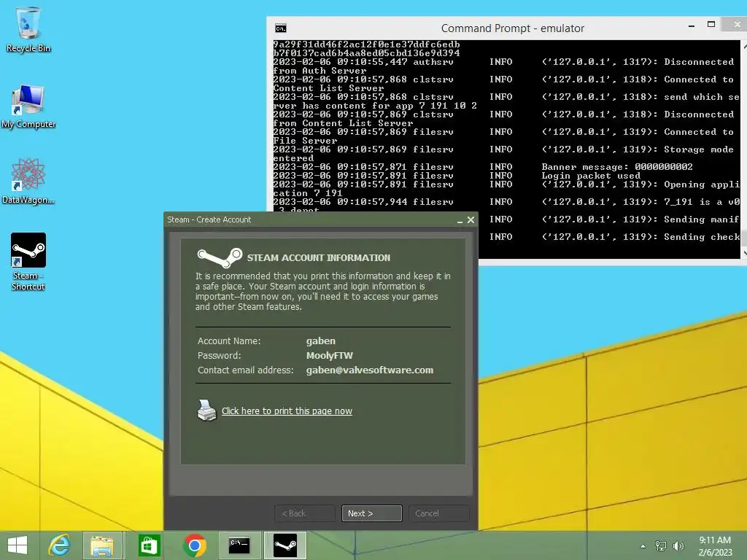Click the 'Login packet used' log line

pyautogui.click(x=591, y=176)
